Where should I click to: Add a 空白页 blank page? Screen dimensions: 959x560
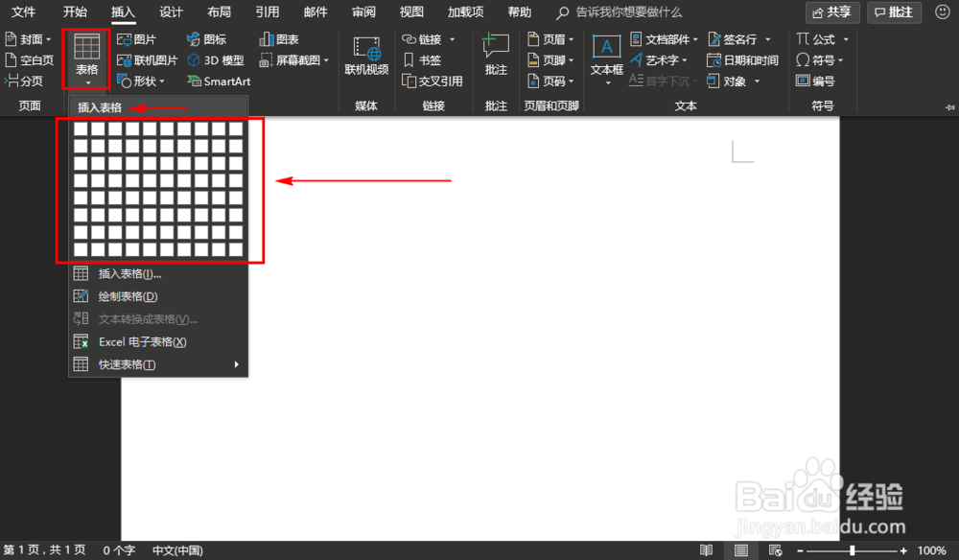point(30,59)
